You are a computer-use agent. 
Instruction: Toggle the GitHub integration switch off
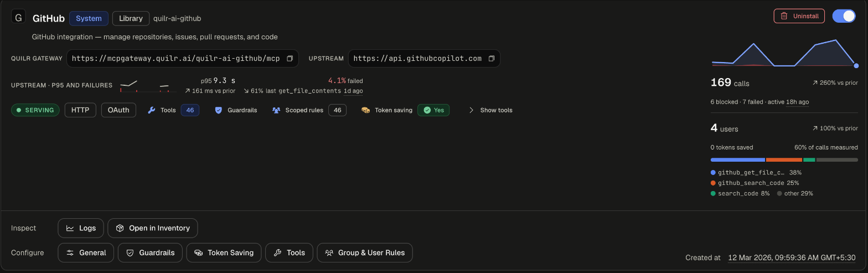pyautogui.click(x=844, y=16)
